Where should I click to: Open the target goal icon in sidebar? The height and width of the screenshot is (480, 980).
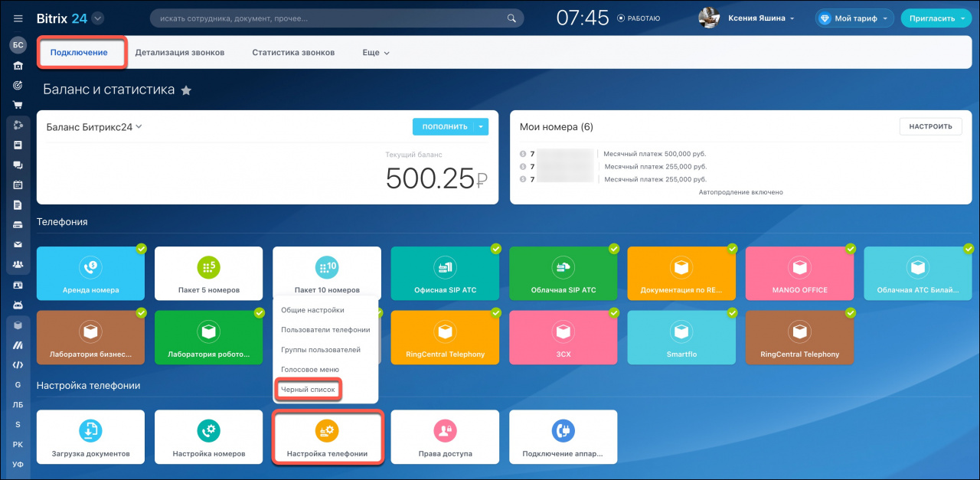pos(18,85)
